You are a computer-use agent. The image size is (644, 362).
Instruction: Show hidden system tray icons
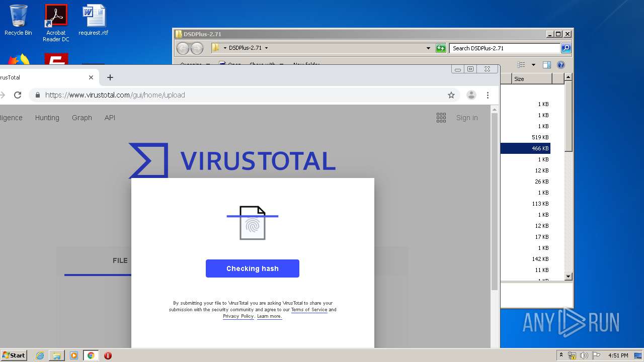click(561, 355)
